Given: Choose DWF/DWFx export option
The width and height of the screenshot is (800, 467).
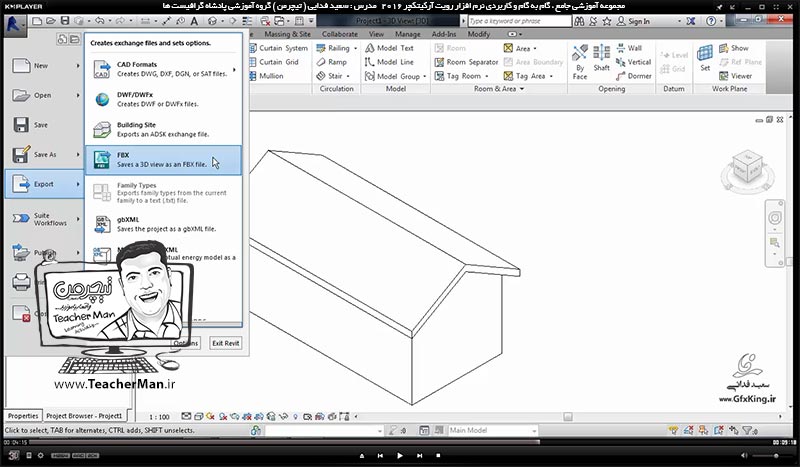Looking at the screenshot, I should (163, 100).
